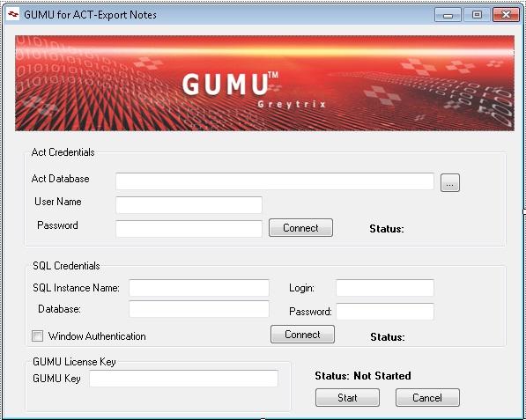The image size is (526, 420).
Task: Click the 'Act Database' label
Action: pyautogui.click(x=61, y=179)
